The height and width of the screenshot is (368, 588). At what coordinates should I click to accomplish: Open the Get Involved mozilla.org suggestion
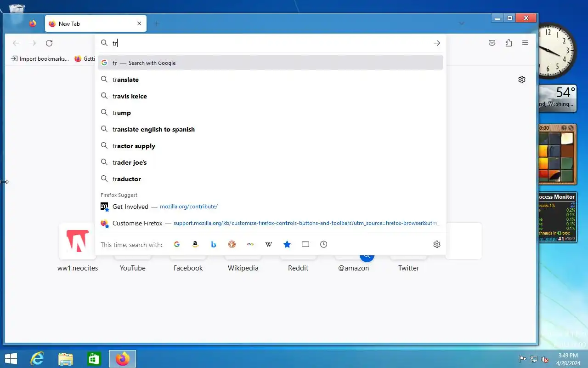270,207
